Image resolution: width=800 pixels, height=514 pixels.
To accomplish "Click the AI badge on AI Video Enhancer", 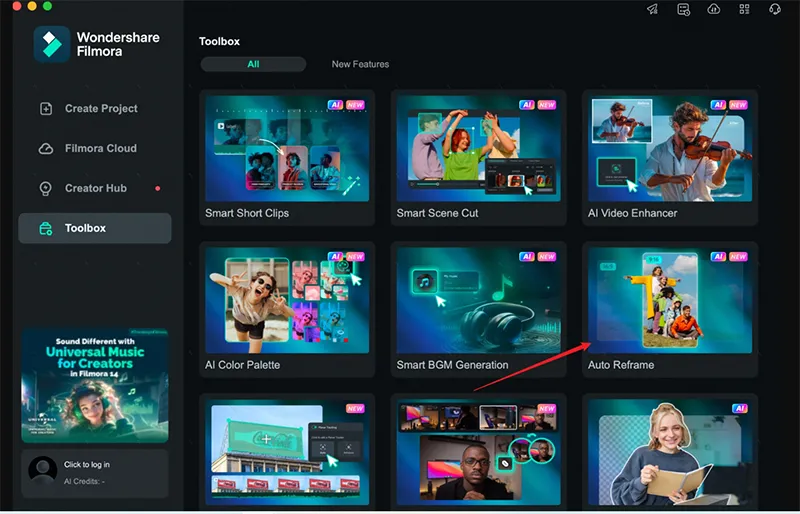I will coord(718,105).
